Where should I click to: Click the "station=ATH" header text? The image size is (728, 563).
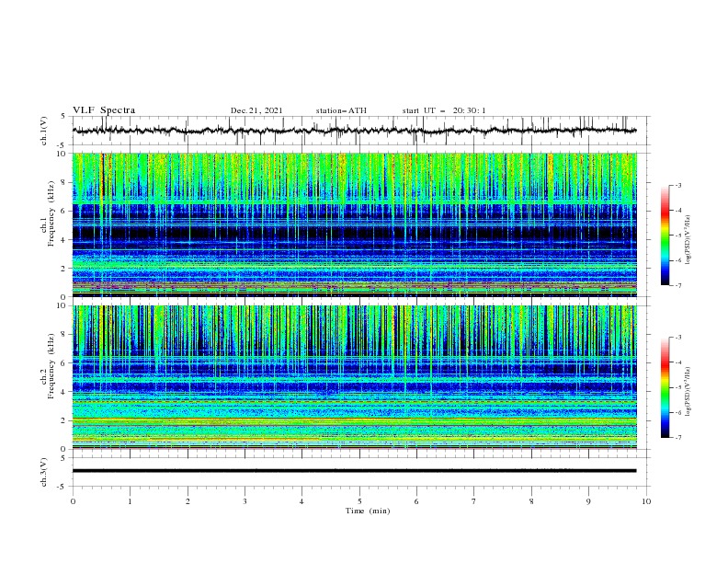click(341, 110)
